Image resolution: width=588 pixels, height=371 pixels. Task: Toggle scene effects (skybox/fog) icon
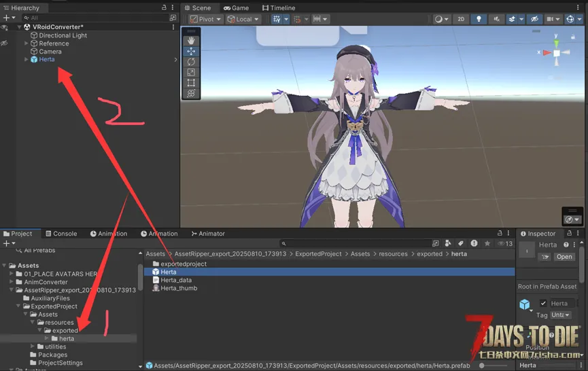pyautogui.click(x=512, y=19)
